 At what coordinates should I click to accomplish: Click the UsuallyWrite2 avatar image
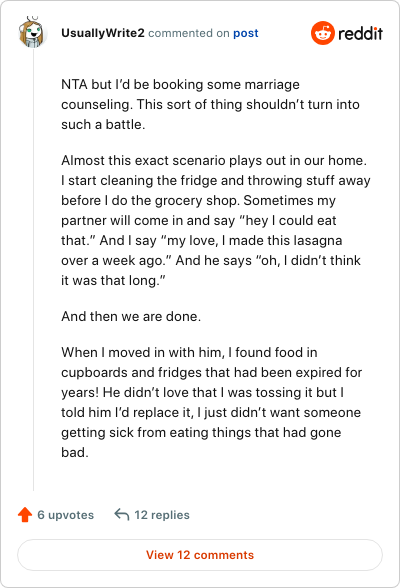(33, 33)
